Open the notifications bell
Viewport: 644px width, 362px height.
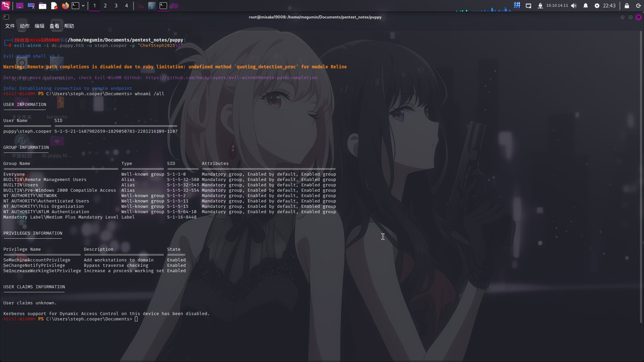click(x=586, y=6)
